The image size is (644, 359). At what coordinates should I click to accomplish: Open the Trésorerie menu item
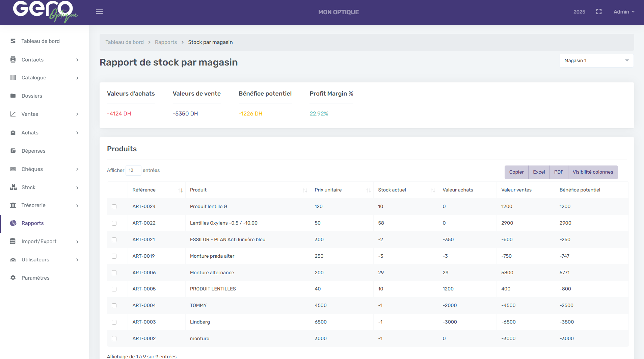(33, 205)
